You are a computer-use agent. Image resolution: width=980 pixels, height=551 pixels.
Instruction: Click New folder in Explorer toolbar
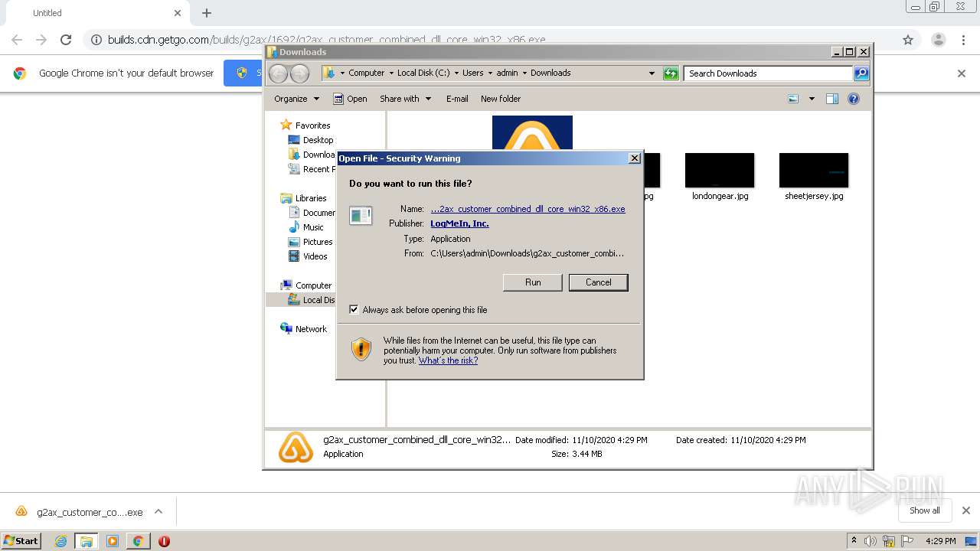tap(501, 99)
